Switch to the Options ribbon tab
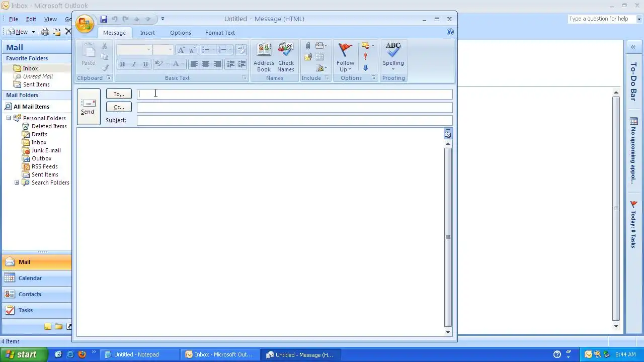 [x=181, y=33]
